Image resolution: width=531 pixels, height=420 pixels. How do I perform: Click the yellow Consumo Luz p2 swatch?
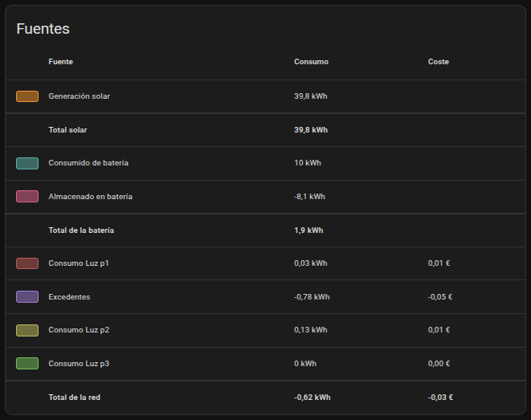(x=27, y=330)
